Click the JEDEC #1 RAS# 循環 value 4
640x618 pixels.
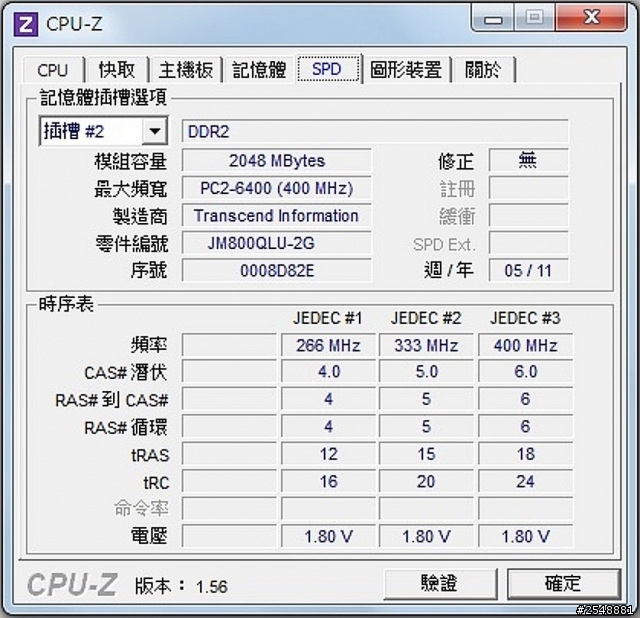(329, 427)
